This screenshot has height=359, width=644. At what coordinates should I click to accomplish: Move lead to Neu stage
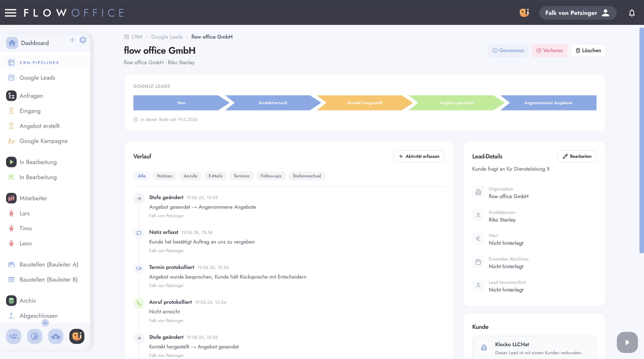pyautogui.click(x=181, y=103)
